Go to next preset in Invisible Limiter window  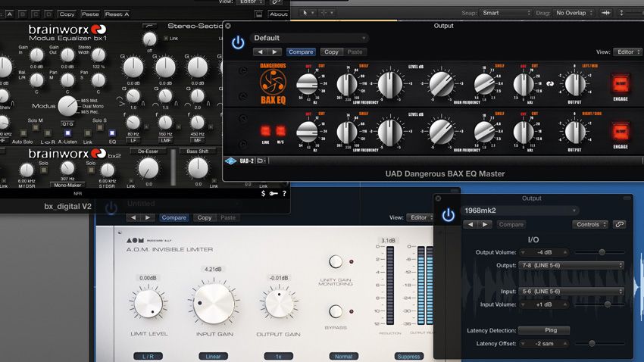coord(148,217)
